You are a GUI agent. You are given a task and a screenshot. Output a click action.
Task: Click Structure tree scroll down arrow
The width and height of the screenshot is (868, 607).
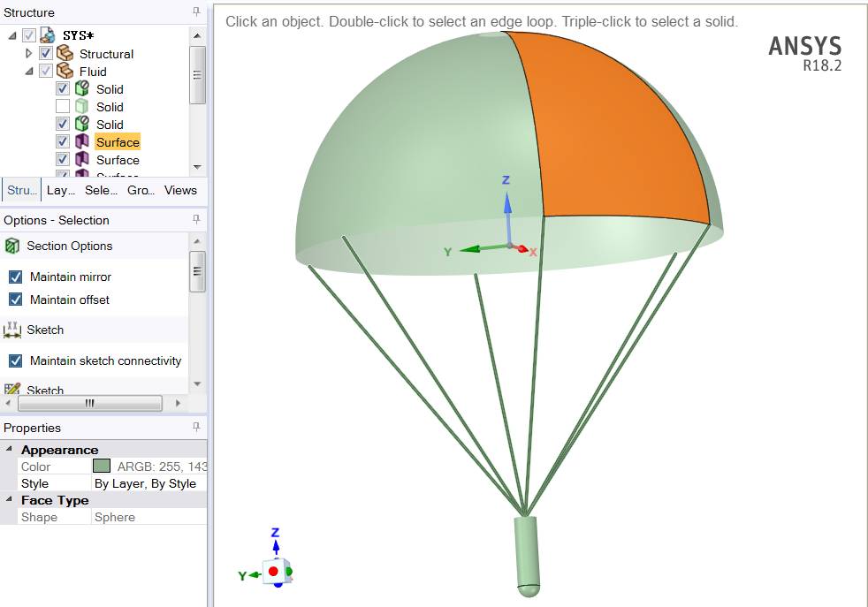point(197,167)
